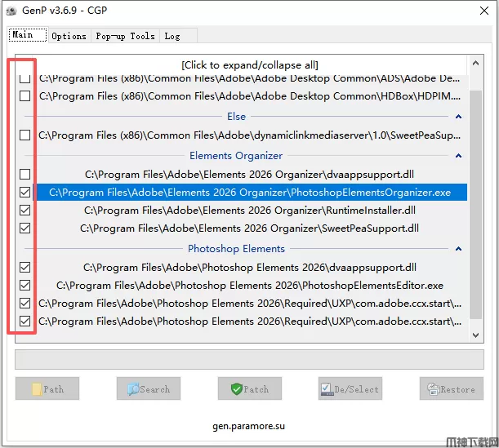
Task: Uncheck Organizer SweetPeaSupport.dll checkbox
Action: (25, 228)
